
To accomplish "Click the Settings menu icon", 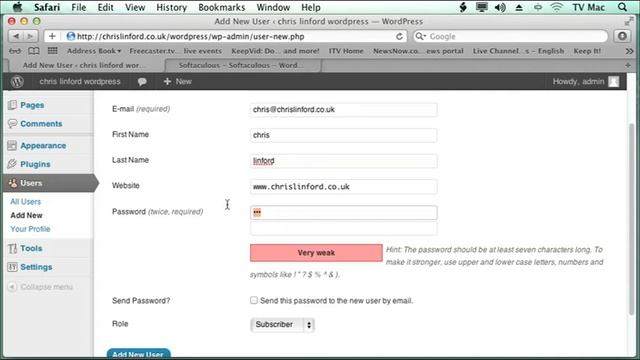I will pyautogui.click(x=12, y=267).
